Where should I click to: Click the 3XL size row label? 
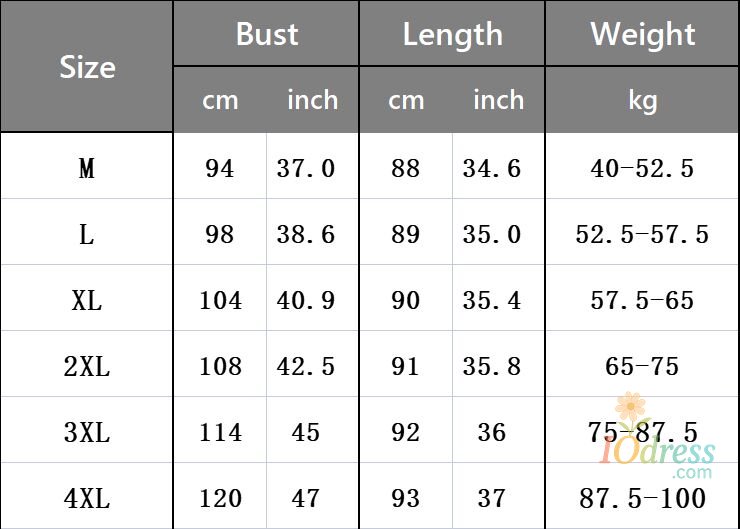point(87,433)
